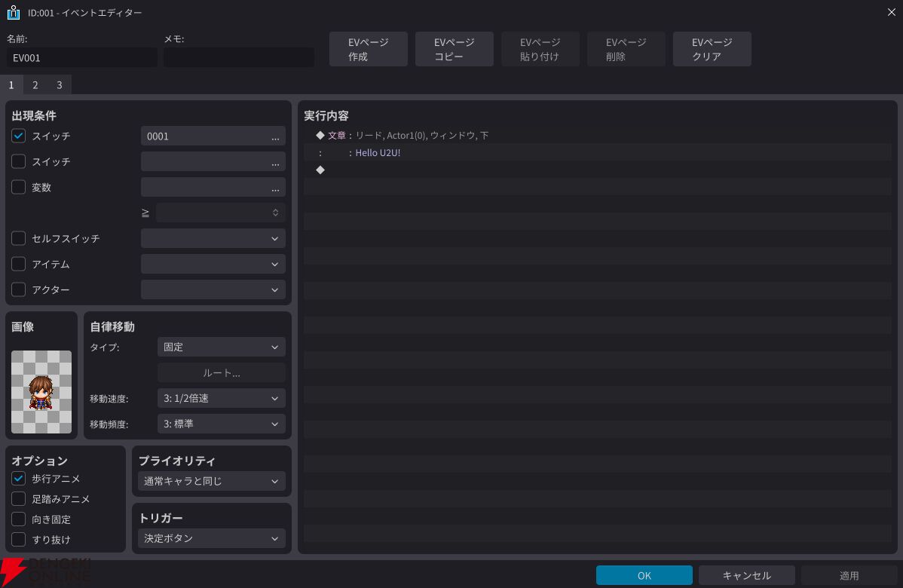Enable 向き固定 option

click(18, 519)
